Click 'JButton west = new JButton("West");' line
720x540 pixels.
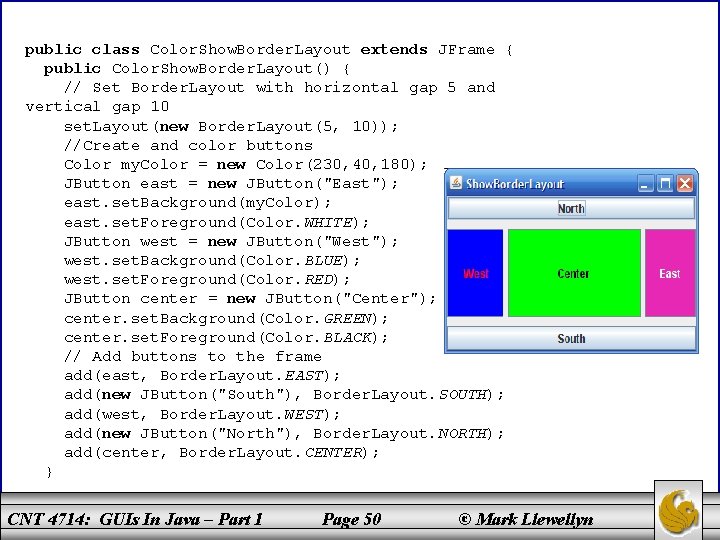[231, 242]
